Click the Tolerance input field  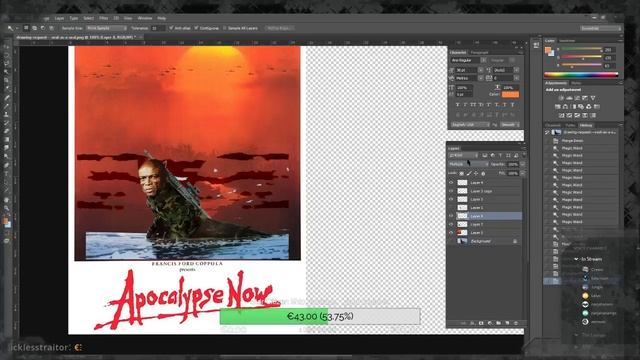click(x=158, y=28)
